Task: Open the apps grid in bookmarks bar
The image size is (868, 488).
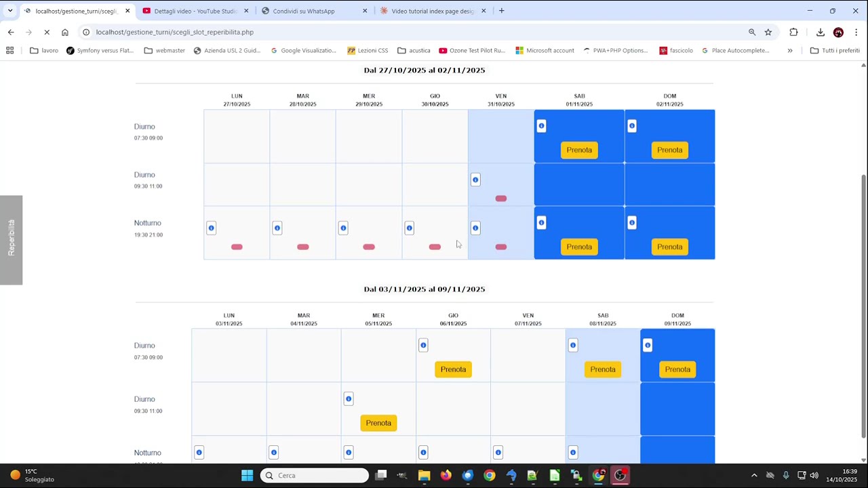Action: tap(9, 50)
